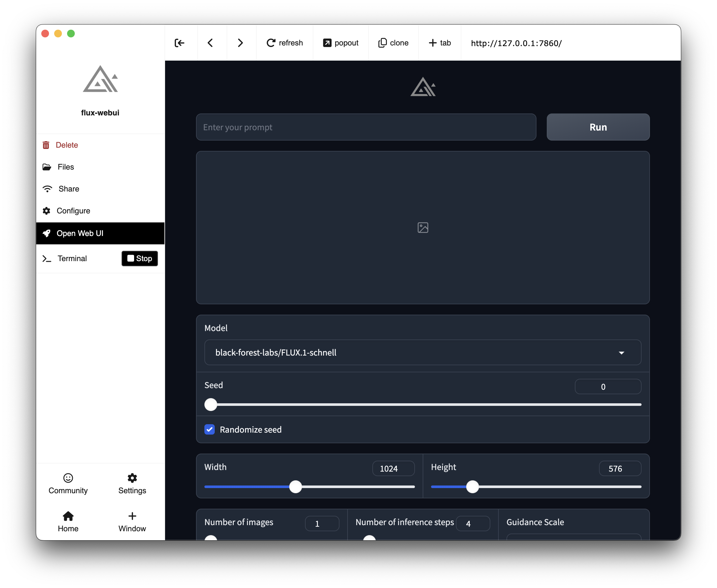Uncheck the Randomize seed checkbox

tap(210, 429)
